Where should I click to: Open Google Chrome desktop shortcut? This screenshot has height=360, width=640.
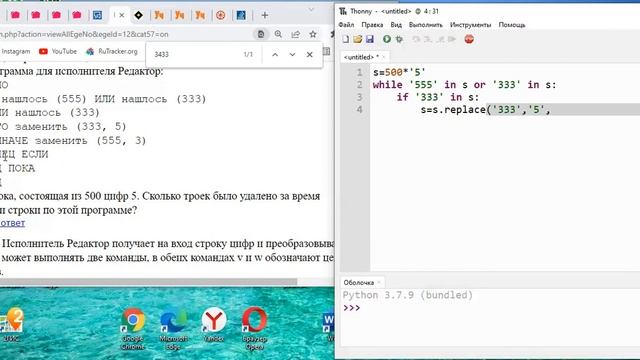(133, 329)
